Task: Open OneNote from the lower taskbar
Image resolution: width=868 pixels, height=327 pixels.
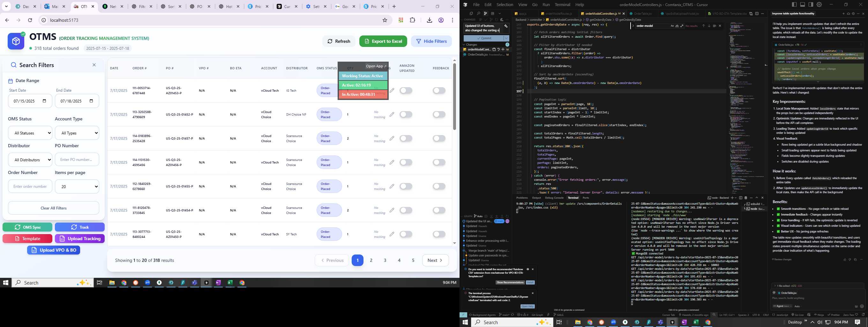Action: 684,322
